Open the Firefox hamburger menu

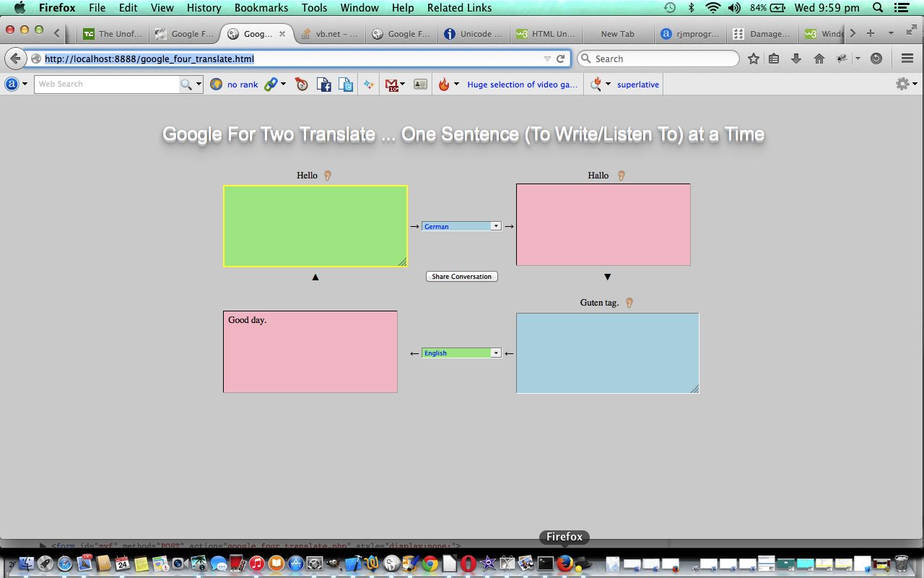(x=907, y=59)
